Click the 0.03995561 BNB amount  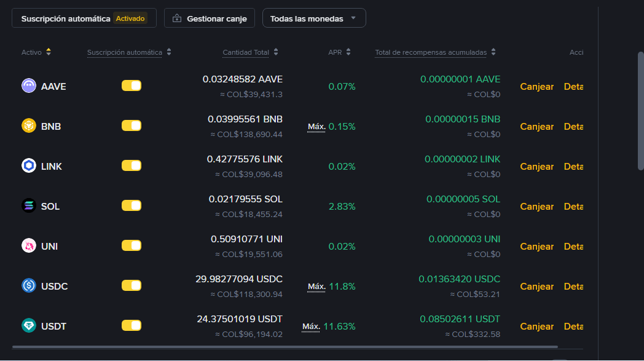click(245, 119)
